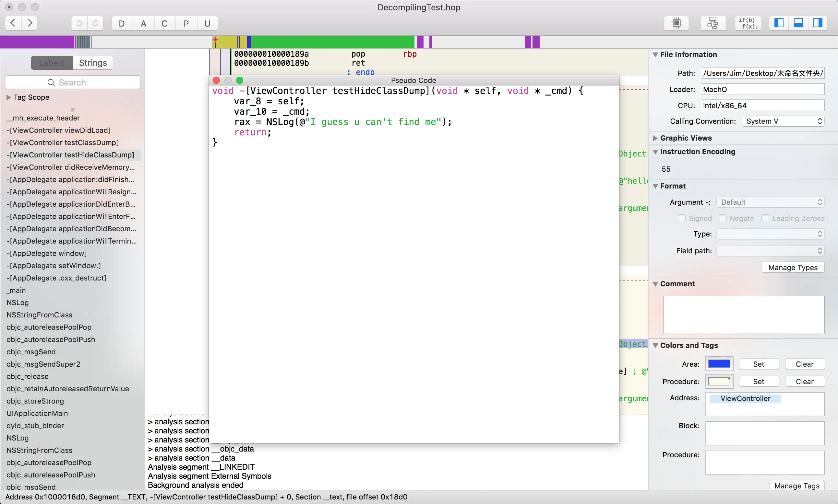This screenshot has width=838, height=504.
Task: Toggle the right inspector panel
Action: tap(817, 23)
